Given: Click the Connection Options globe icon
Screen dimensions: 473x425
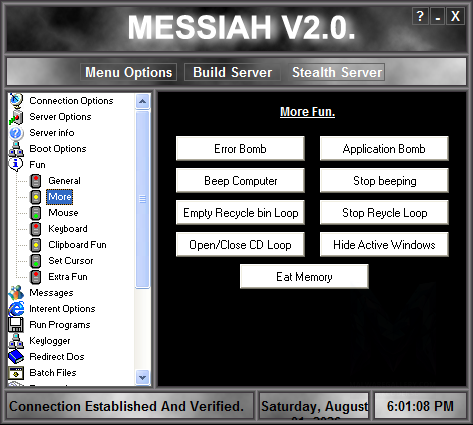Looking at the screenshot, I should pos(16,100).
